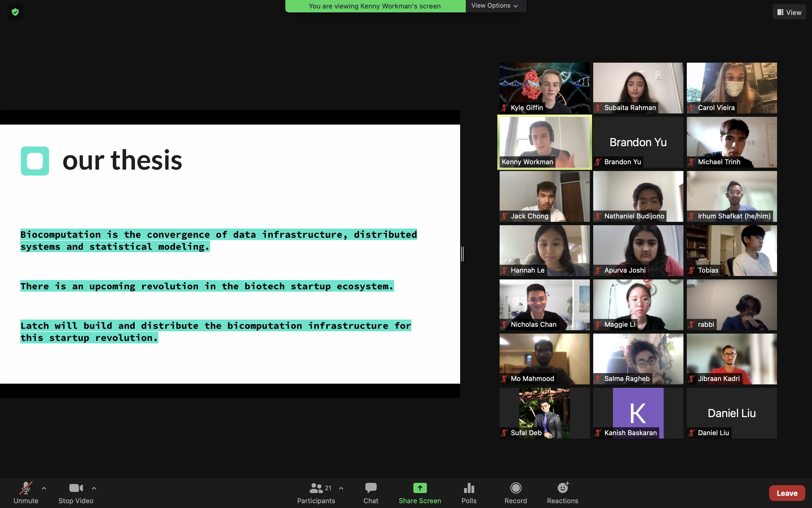Open the View Options dropdown
The image size is (812, 508).
(495, 6)
